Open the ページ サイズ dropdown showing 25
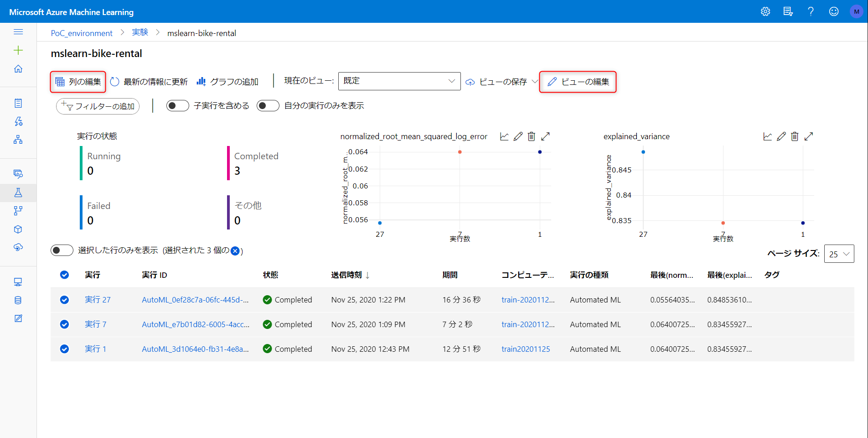The image size is (868, 438). click(x=839, y=254)
